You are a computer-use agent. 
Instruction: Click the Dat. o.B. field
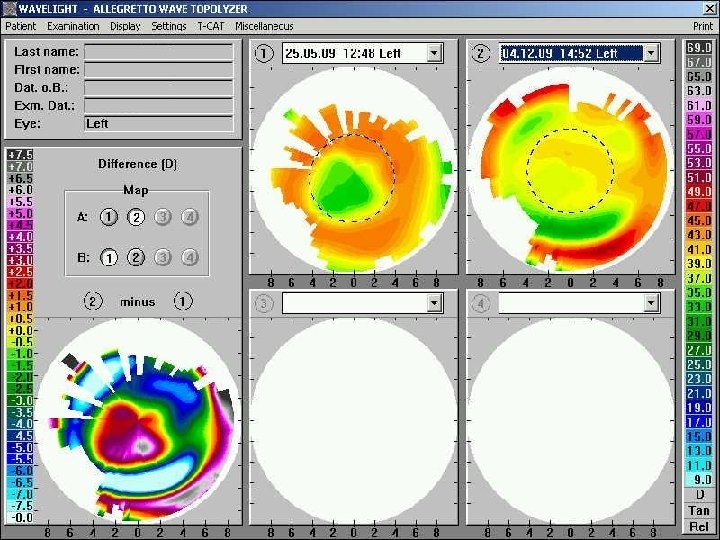tap(159, 88)
